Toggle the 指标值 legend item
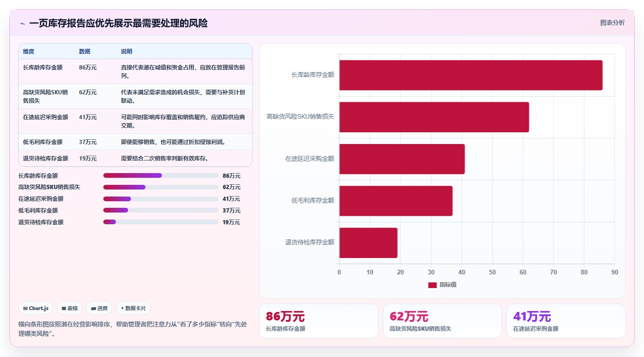 tap(442, 285)
